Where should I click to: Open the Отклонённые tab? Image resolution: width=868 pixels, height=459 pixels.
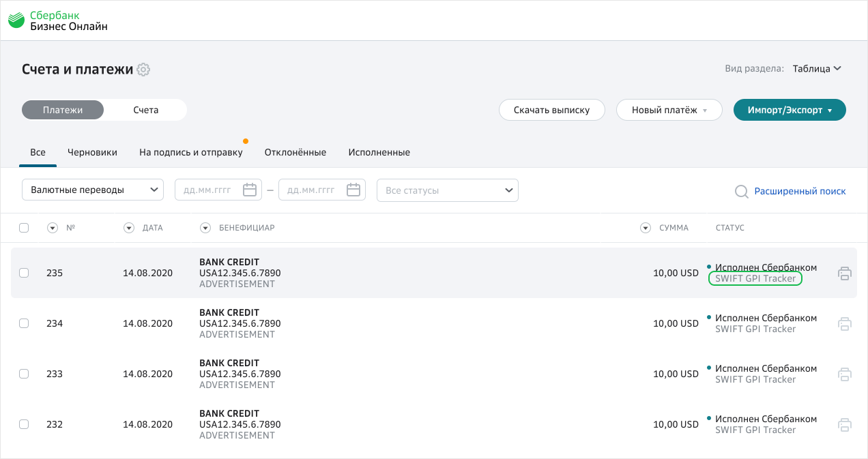(x=295, y=152)
